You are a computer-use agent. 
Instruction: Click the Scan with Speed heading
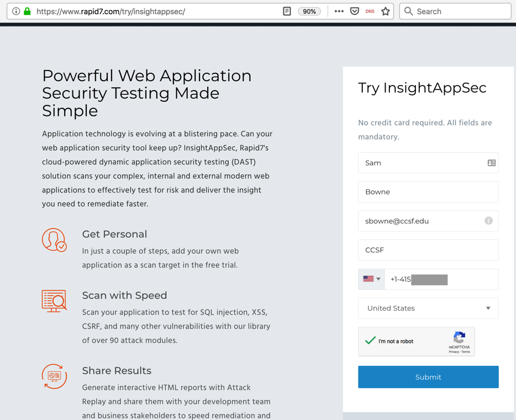coord(124,295)
